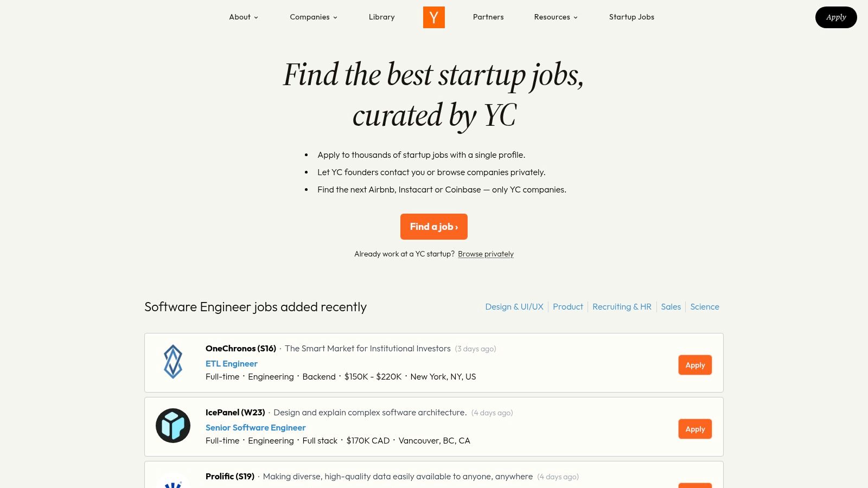The width and height of the screenshot is (868, 488).
Task: Click the Apply button in the top-right corner
Action: pyautogui.click(x=836, y=17)
